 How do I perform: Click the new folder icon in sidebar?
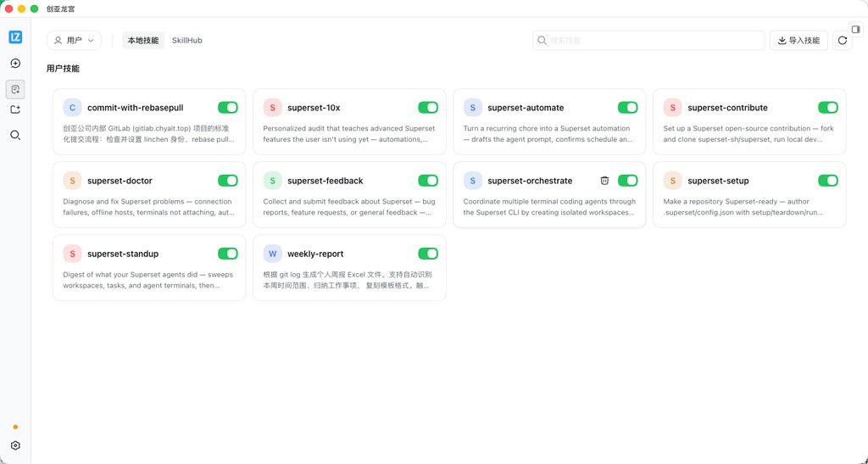click(15, 109)
